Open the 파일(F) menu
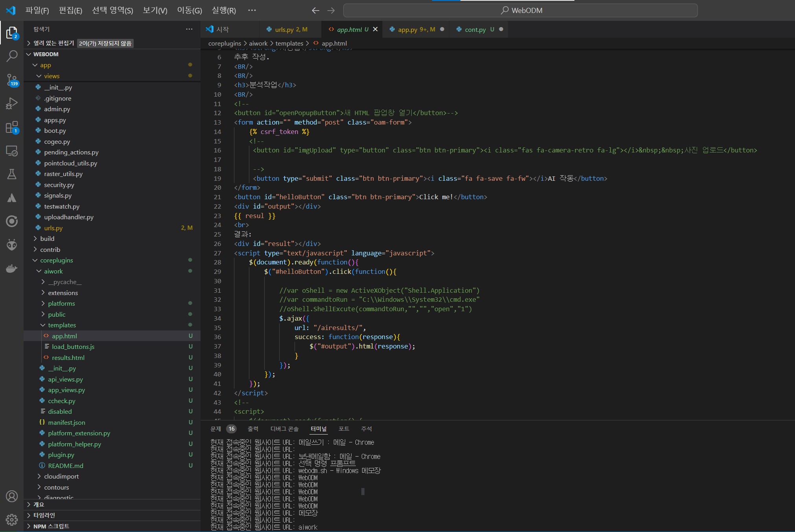 (x=37, y=10)
